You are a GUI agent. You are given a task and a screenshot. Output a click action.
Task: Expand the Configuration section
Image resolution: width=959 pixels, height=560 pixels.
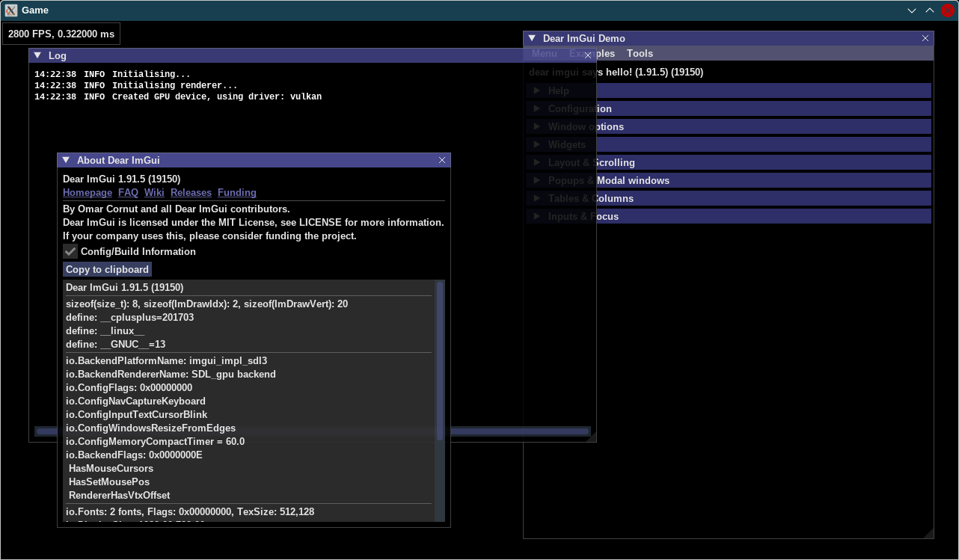(x=729, y=108)
